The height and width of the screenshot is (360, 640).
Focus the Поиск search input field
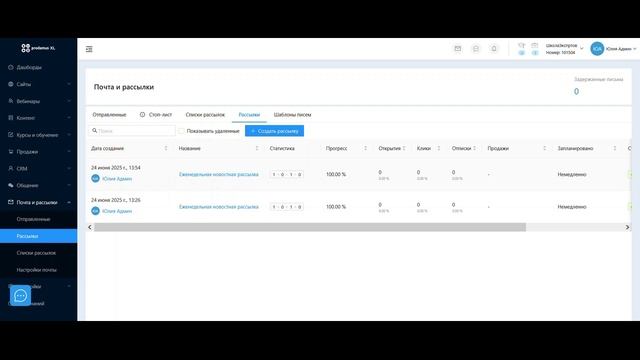click(x=132, y=131)
